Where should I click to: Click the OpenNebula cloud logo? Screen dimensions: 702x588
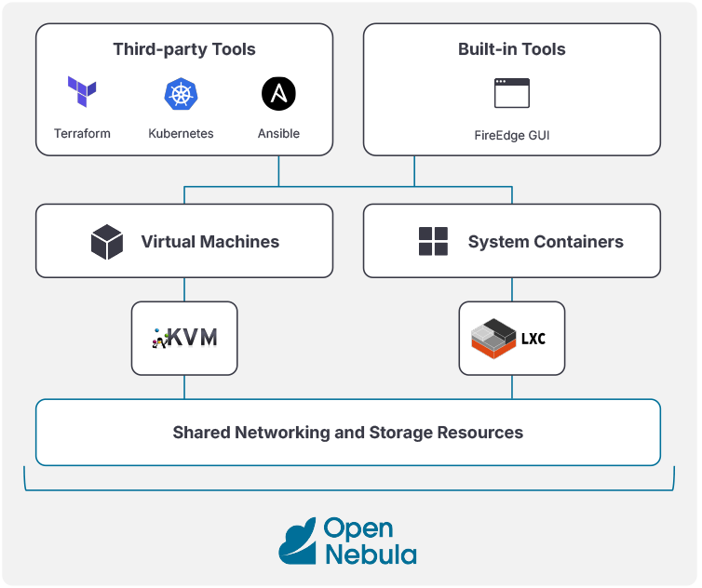point(297,541)
